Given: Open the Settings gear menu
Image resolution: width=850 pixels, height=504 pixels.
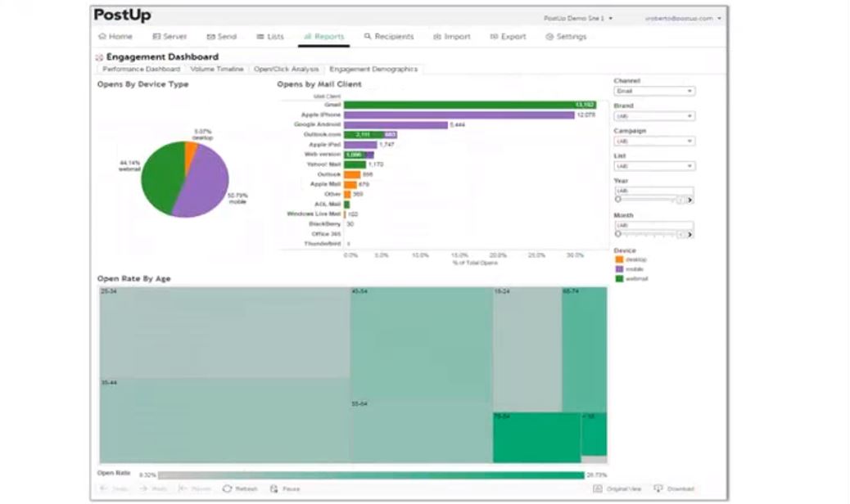Looking at the screenshot, I should 566,37.
